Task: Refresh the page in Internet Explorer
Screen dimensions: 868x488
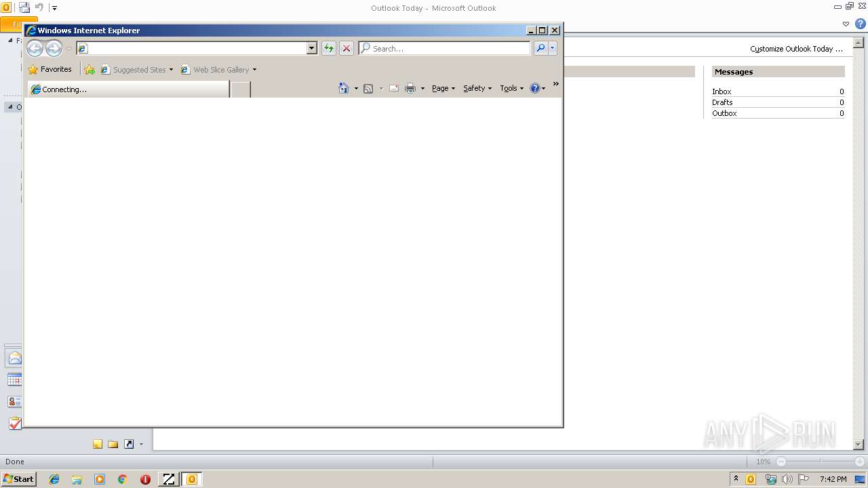Action: (329, 48)
